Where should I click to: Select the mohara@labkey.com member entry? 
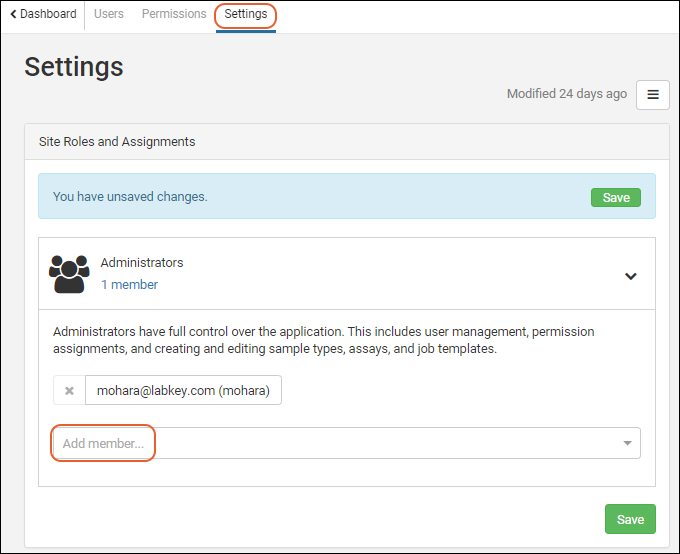pos(183,391)
